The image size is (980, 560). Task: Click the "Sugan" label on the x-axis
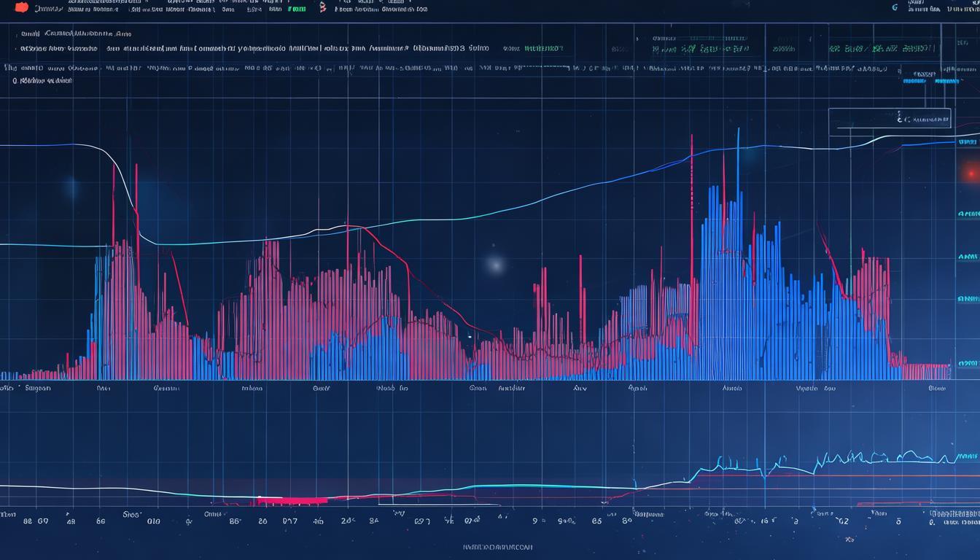pos(37,389)
